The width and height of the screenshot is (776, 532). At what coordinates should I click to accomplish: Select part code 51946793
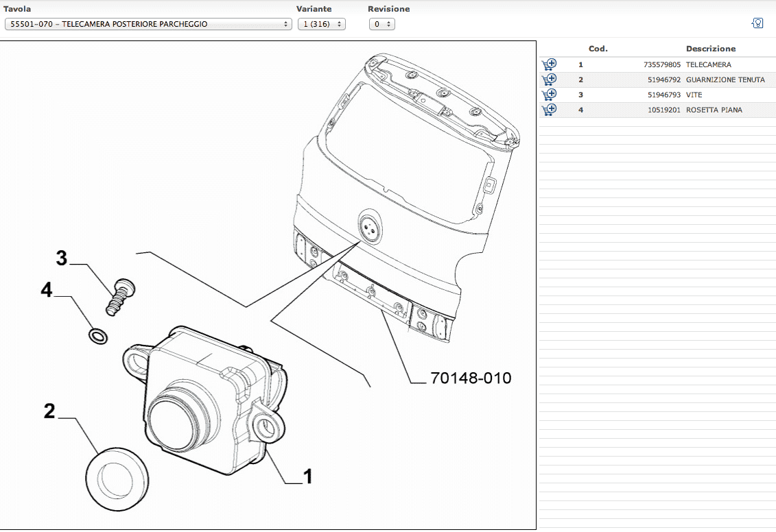[x=664, y=95]
